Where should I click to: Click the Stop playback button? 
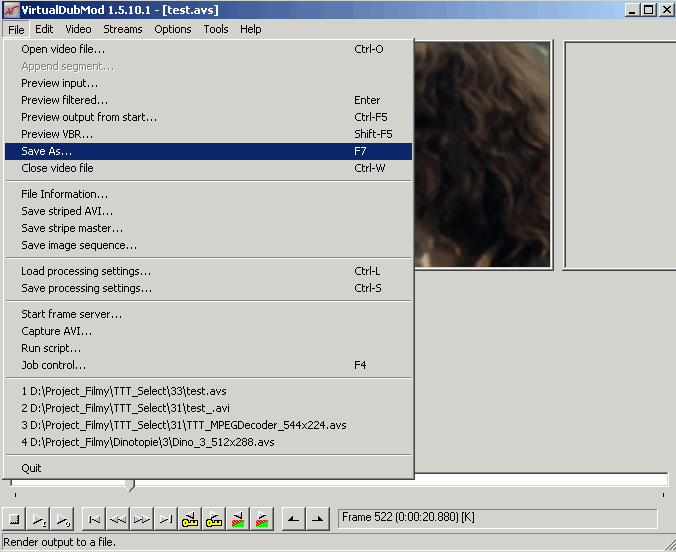point(14,519)
